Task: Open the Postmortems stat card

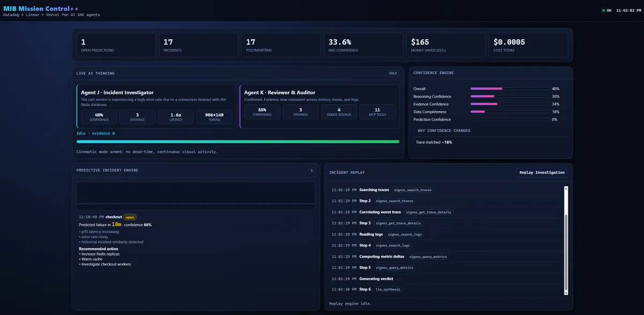Action: point(281,45)
